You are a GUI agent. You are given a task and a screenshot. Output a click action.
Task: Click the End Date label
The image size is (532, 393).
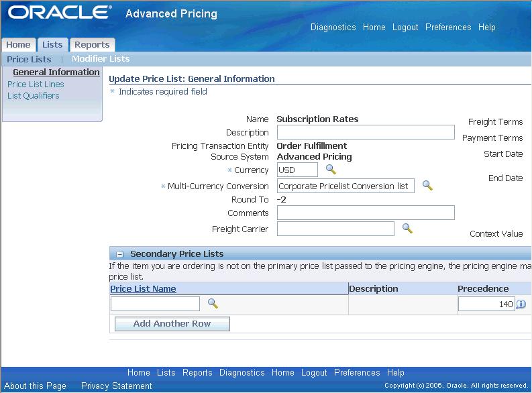[506, 178]
